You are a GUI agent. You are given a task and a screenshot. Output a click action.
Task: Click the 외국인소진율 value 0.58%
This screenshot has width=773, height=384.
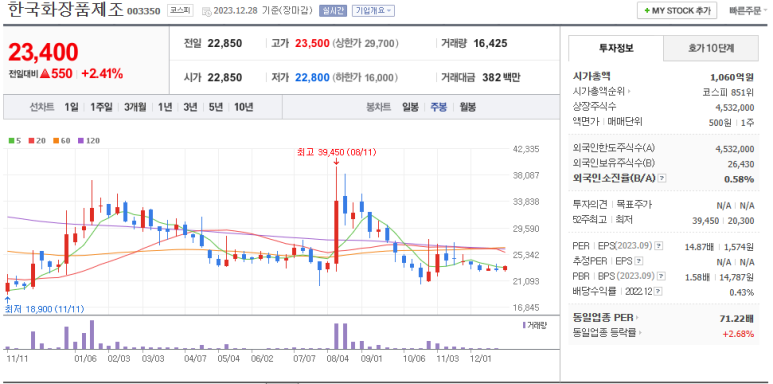tap(739, 179)
